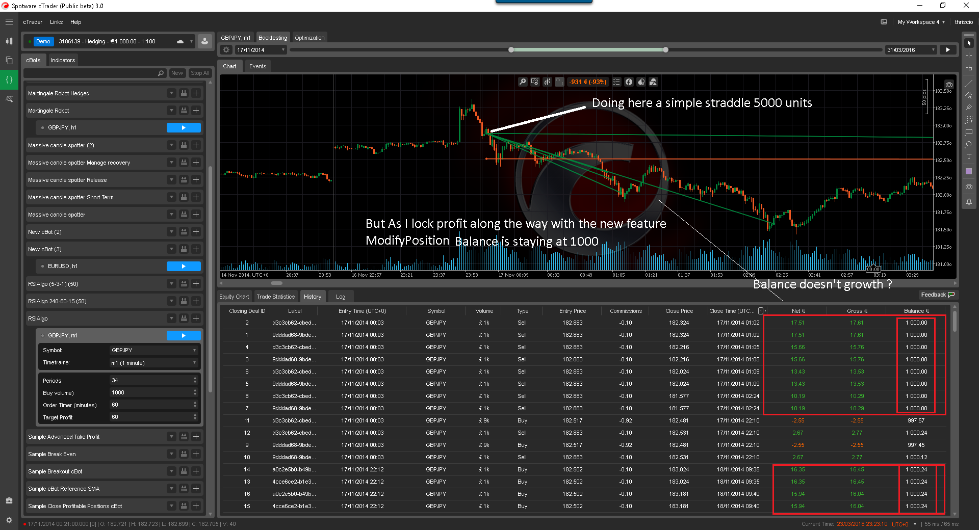980x531 pixels.
Task: Open the backtesting settings gear icon
Action: 226,50
